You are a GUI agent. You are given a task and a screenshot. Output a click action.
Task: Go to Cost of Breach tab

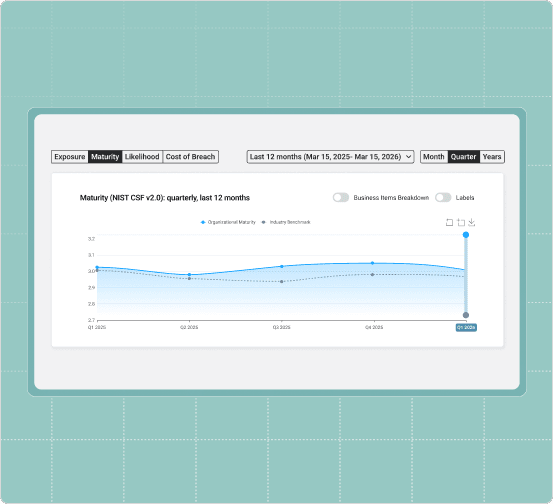click(190, 157)
